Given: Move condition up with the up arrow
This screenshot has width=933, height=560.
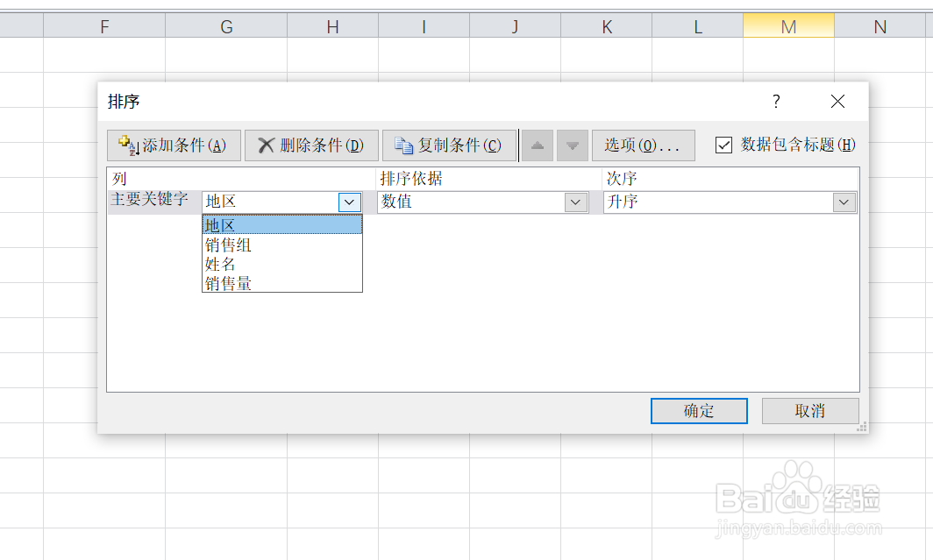Looking at the screenshot, I should tap(538, 145).
